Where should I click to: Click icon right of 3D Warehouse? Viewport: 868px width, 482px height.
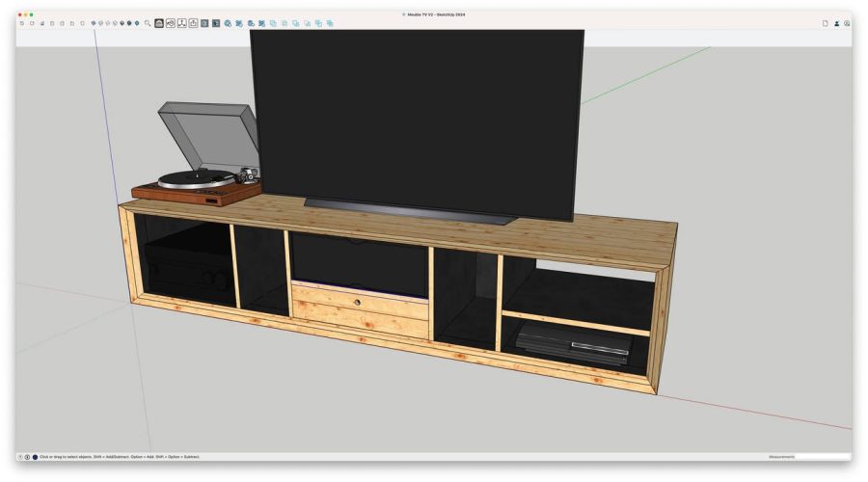pyautogui.click(x=171, y=23)
